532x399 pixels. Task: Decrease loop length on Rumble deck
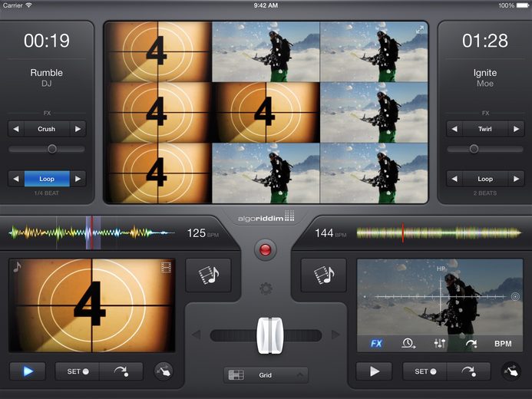[x=16, y=179]
